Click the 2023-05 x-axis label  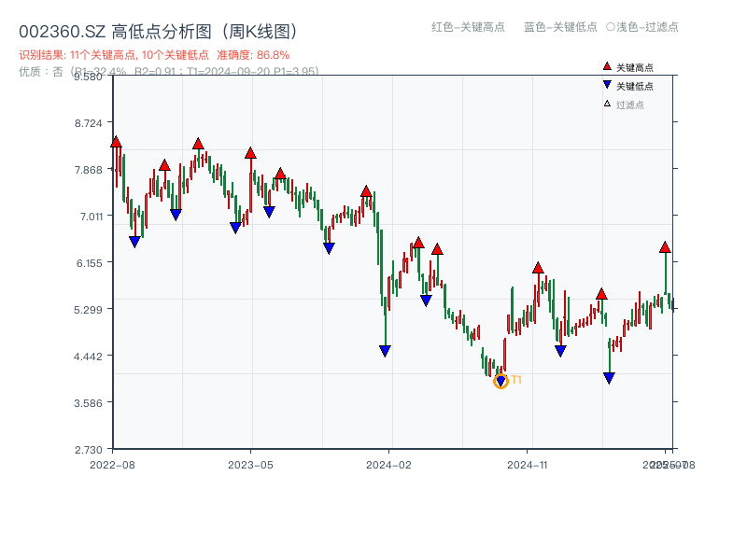tap(250, 465)
